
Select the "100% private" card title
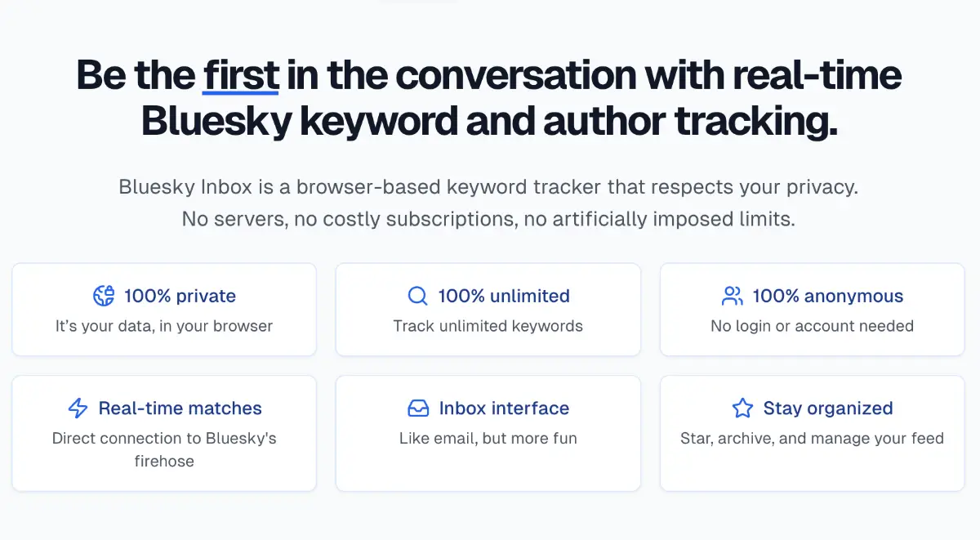tap(180, 296)
